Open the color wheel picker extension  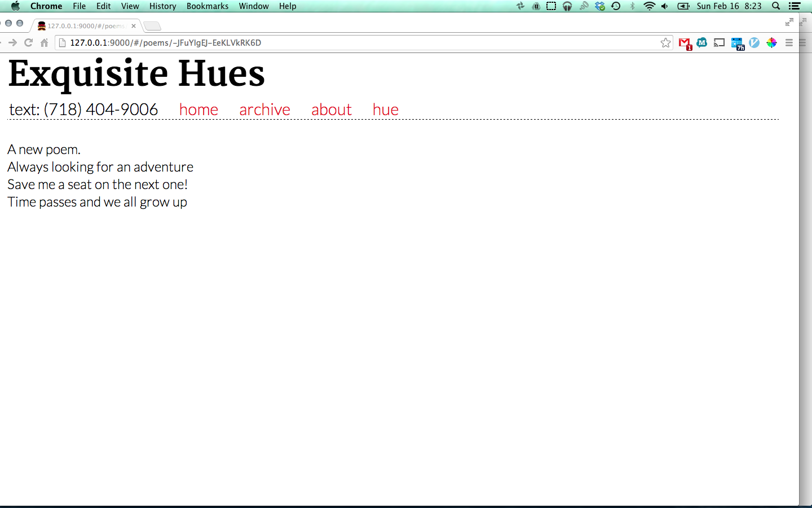point(771,42)
